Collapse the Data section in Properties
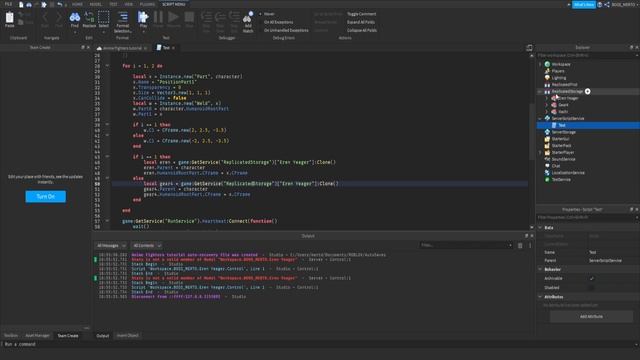Image resolution: width=640 pixels, height=360 pixels. (x=540, y=227)
